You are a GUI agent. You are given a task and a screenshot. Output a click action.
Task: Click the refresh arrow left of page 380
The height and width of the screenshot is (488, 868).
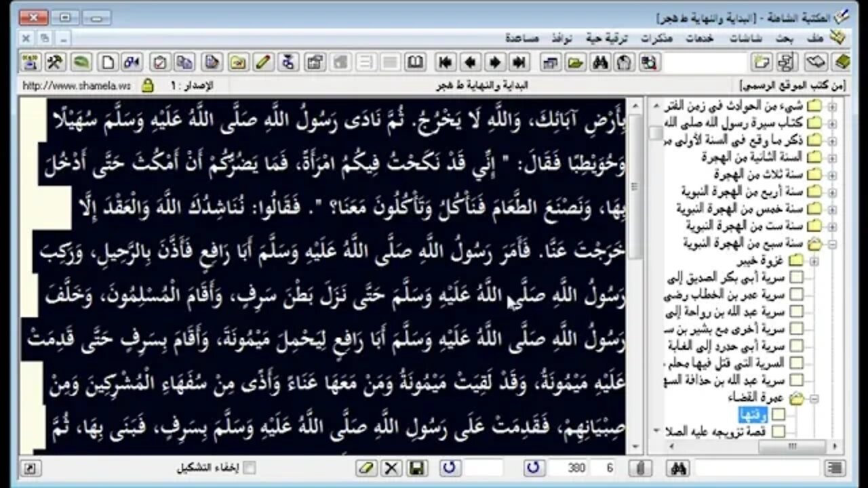(x=533, y=468)
